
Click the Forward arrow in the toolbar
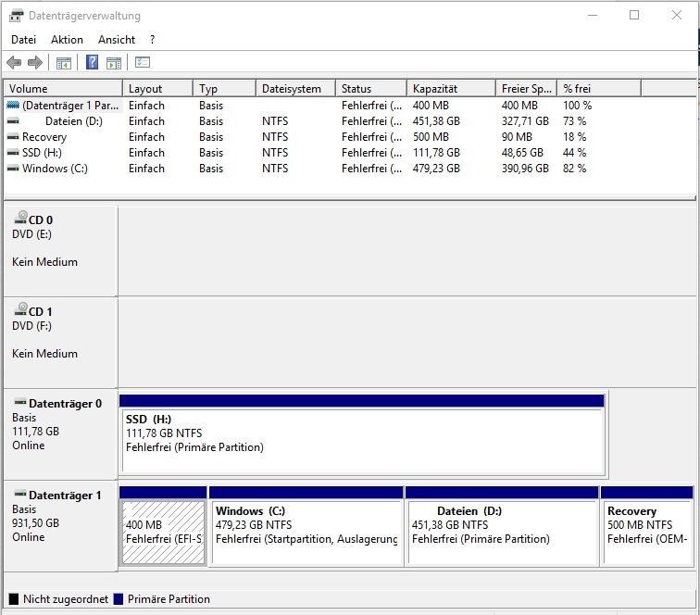click(35, 63)
